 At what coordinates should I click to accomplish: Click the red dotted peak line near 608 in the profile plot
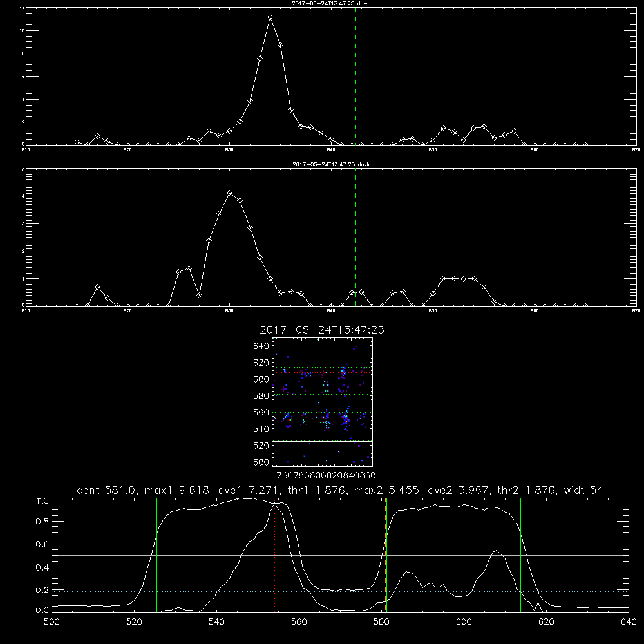497,554
